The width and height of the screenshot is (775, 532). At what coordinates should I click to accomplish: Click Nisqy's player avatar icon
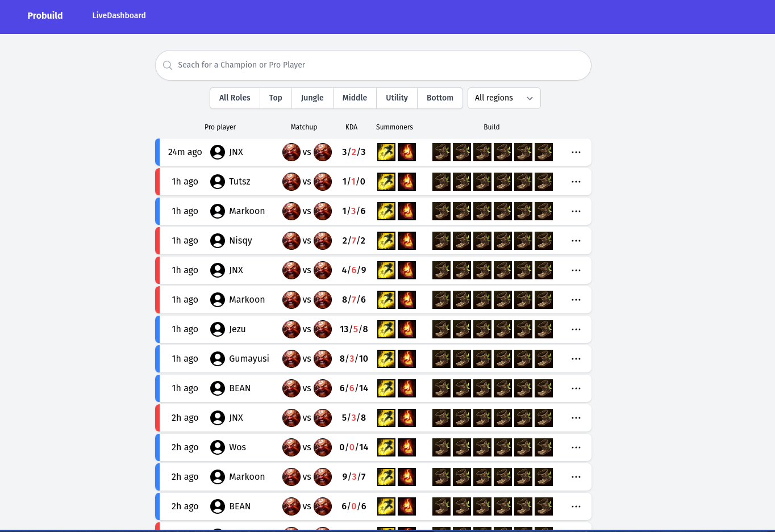click(x=218, y=241)
